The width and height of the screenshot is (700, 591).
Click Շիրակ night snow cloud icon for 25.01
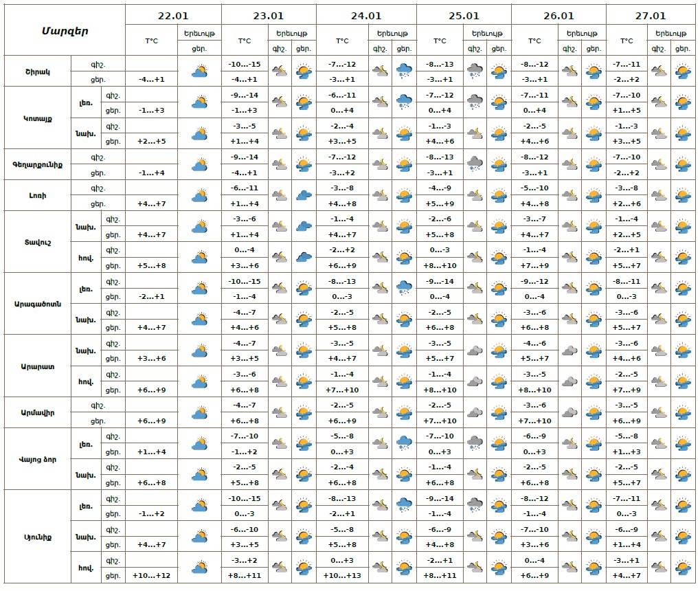click(x=475, y=71)
